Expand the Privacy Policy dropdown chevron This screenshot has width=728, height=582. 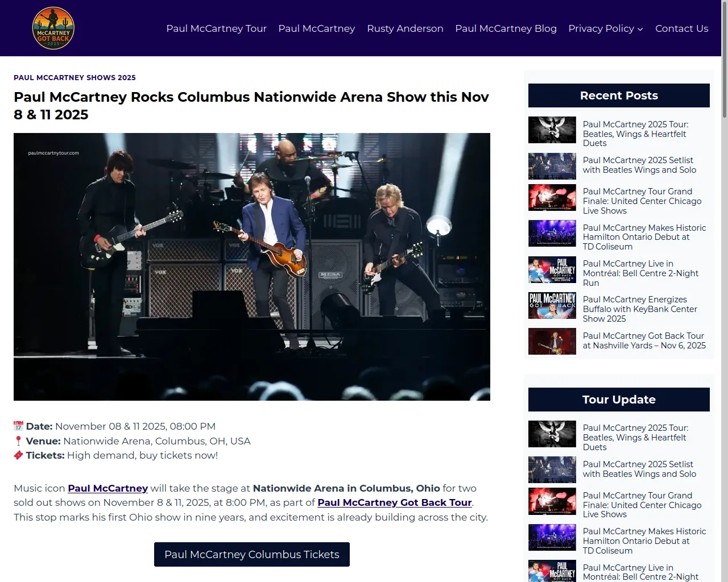[x=640, y=29]
